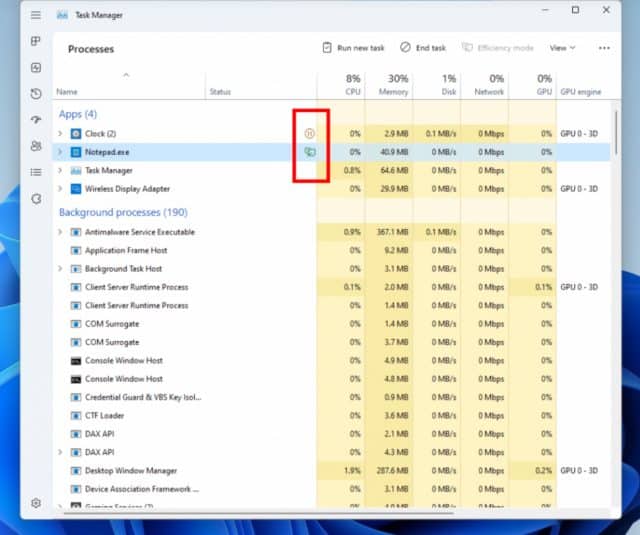Select Credential Guard & VBS Key Isol... row

331,397
